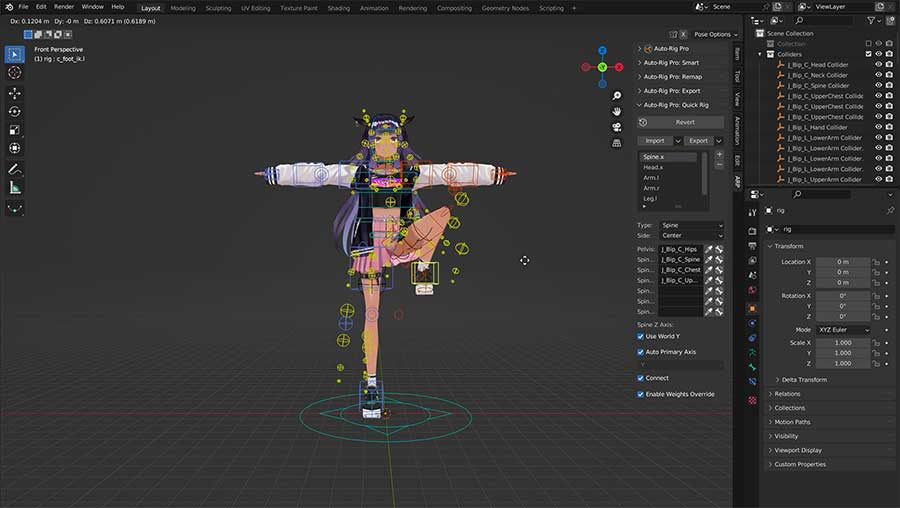Viewport: 900px width, 508px height.
Task: Select the Breakdowner pose tool
Action: pyautogui.click(x=15, y=208)
